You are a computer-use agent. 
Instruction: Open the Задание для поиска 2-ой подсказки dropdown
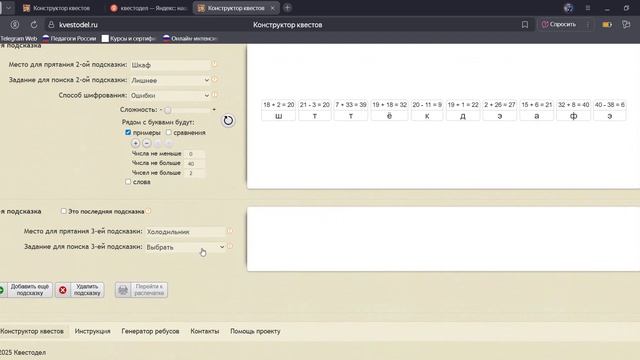(x=170, y=80)
